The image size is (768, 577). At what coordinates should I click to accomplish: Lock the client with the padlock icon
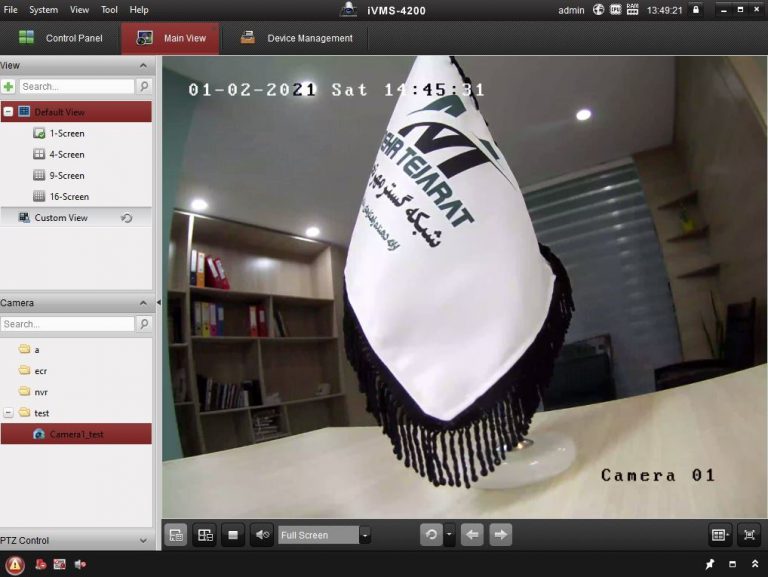pyautogui.click(x=696, y=9)
